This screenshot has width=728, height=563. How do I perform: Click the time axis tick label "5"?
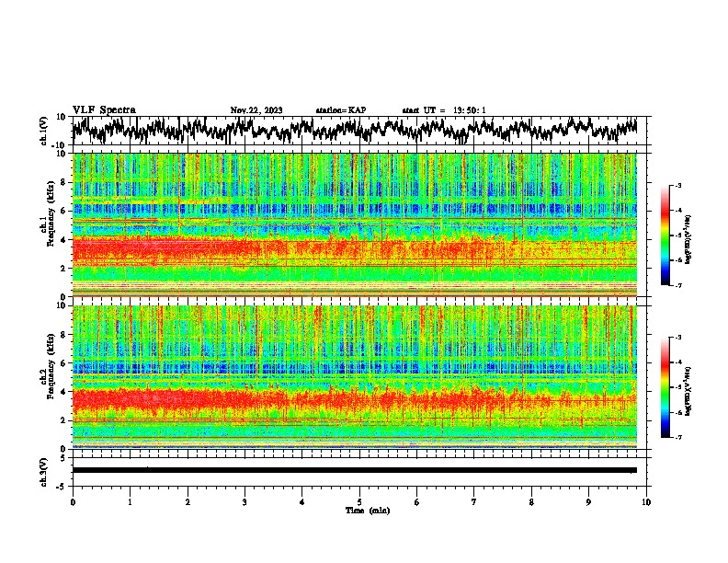[359, 502]
